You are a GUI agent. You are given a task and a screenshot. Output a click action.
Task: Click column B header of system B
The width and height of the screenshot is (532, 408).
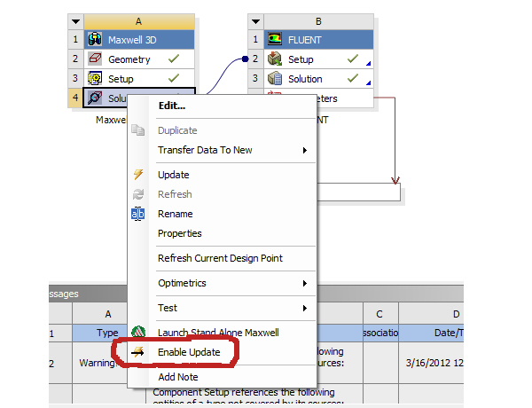pos(319,21)
